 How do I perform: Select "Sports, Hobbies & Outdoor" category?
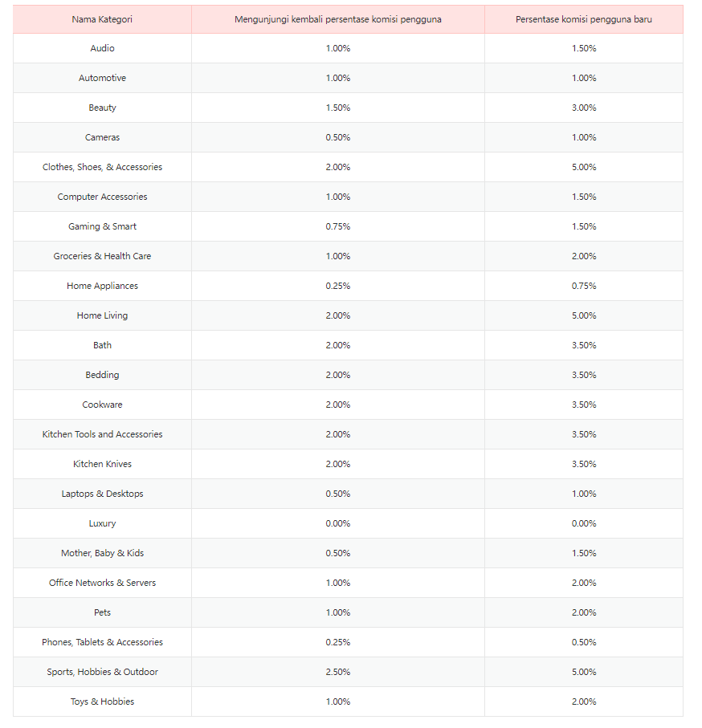pos(102,673)
